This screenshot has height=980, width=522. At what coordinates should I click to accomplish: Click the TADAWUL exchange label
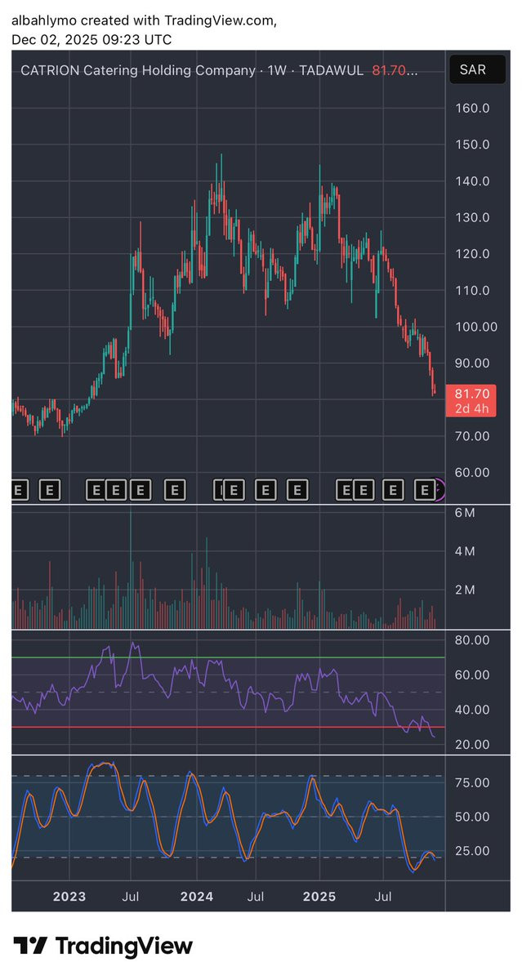point(331,71)
